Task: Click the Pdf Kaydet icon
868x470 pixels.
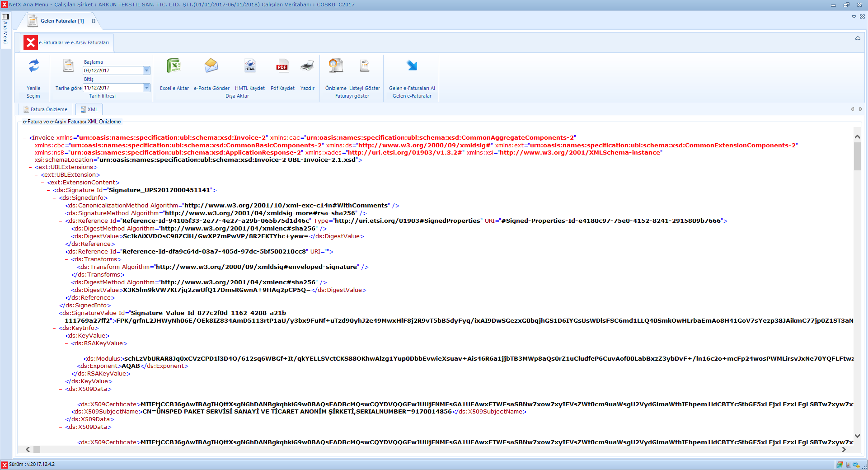Action: click(x=282, y=66)
